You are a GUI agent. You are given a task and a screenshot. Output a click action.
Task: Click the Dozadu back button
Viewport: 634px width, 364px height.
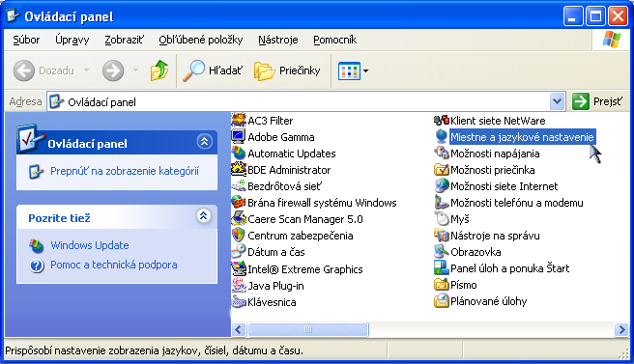coord(44,70)
